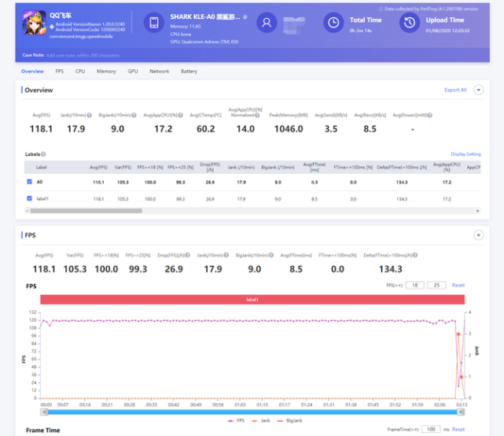Screen dimensions: 504x436
Task: Click the Upload Time history icon
Action: click(409, 23)
